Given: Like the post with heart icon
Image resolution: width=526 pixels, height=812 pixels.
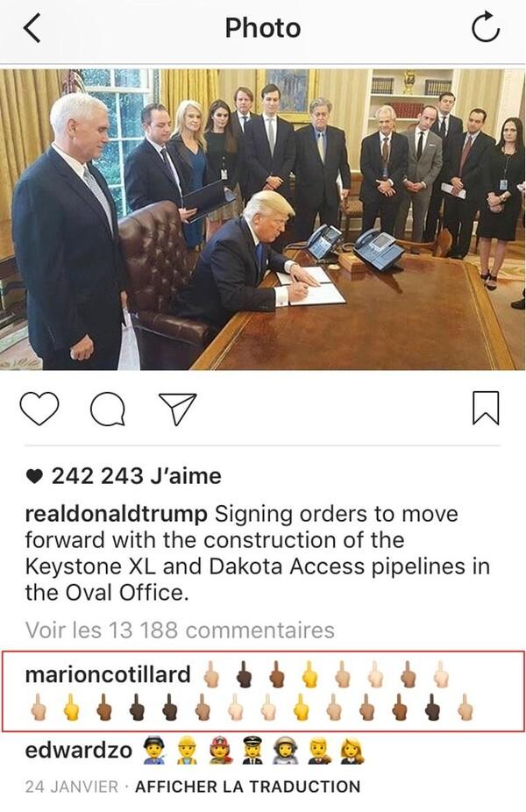Looking at the screenshot, I should (x=39, y=409).
